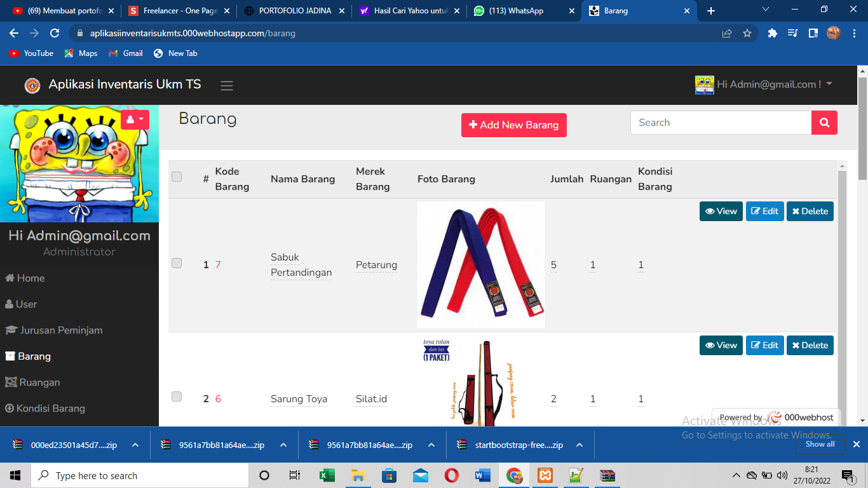Open the red user dropdown on the profile image
Image resolution: width=868 pixels, height=488 pixels.
coord(135,119)
